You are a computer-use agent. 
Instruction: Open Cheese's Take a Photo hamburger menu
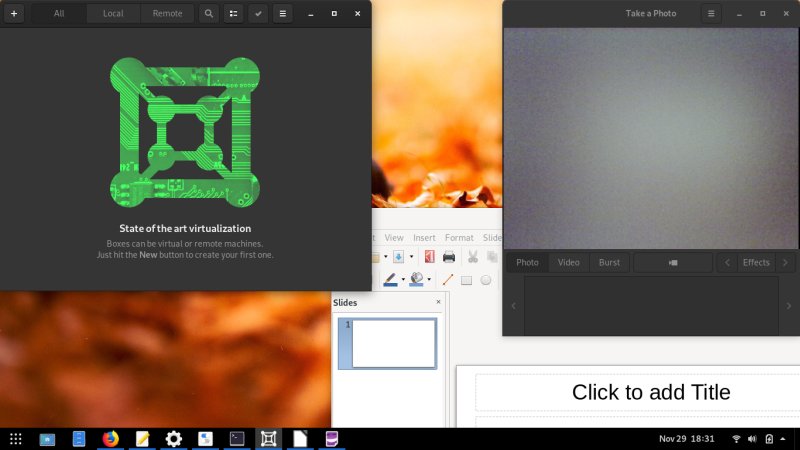pos(711,14)
